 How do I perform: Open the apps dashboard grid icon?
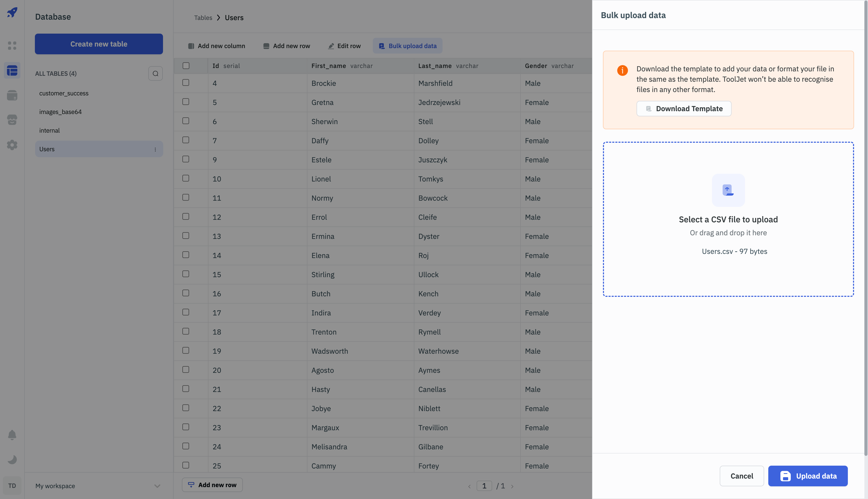[12, 46]
